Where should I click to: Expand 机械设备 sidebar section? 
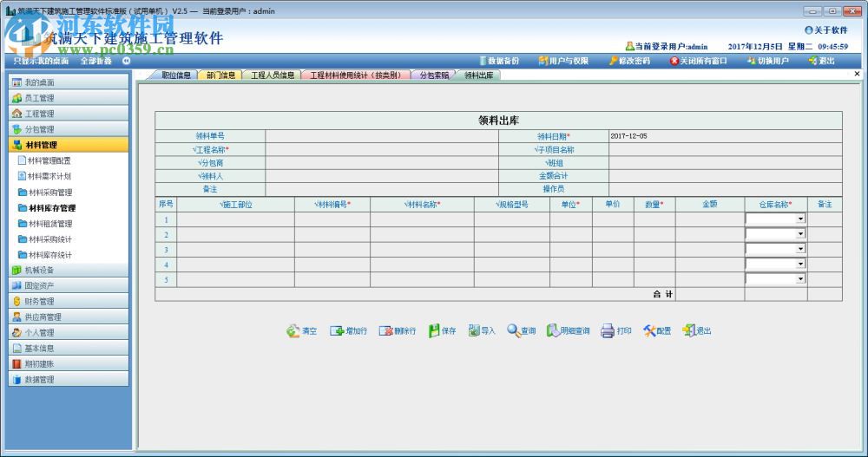tap(69, 270)
